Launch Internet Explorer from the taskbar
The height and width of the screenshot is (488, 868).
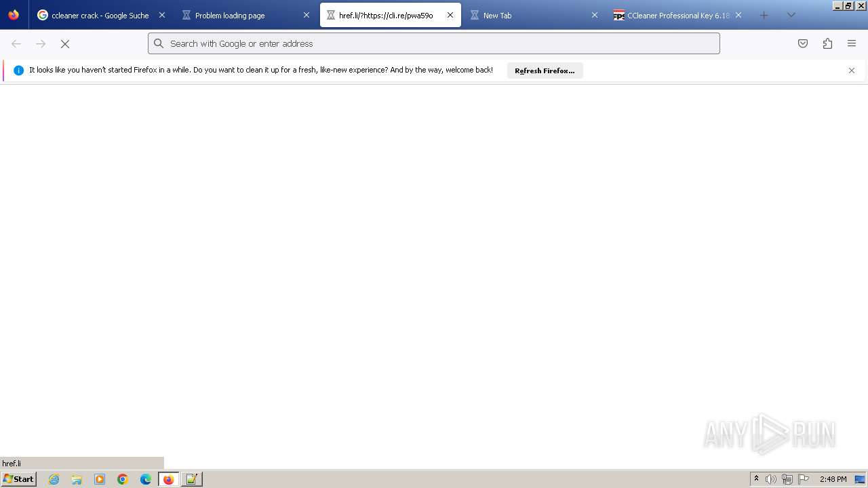coord(54,479)
